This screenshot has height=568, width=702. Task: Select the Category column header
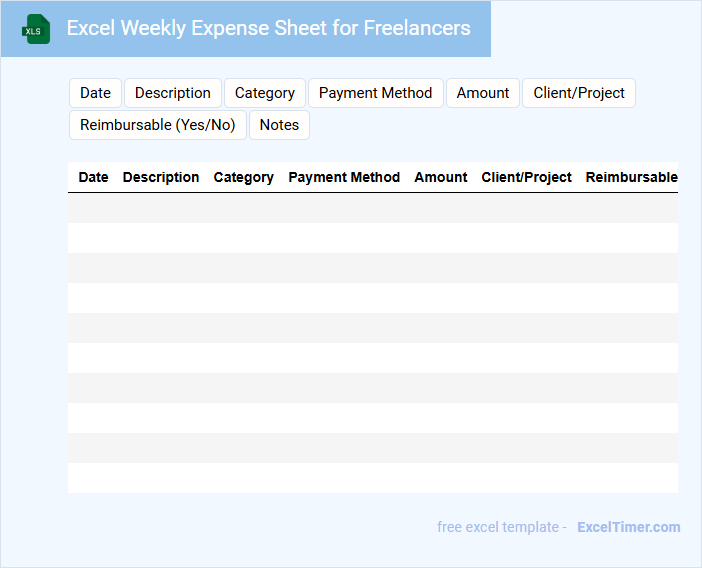coord(244,177)
